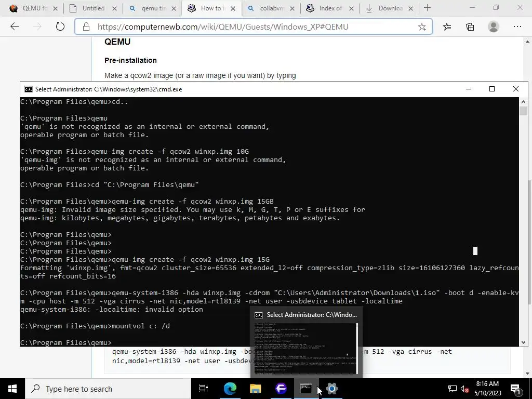Open File Explorer from taskbar
The width and height of the screenshot is (532, 399).
pyautogui.click(x=255, y=389)
